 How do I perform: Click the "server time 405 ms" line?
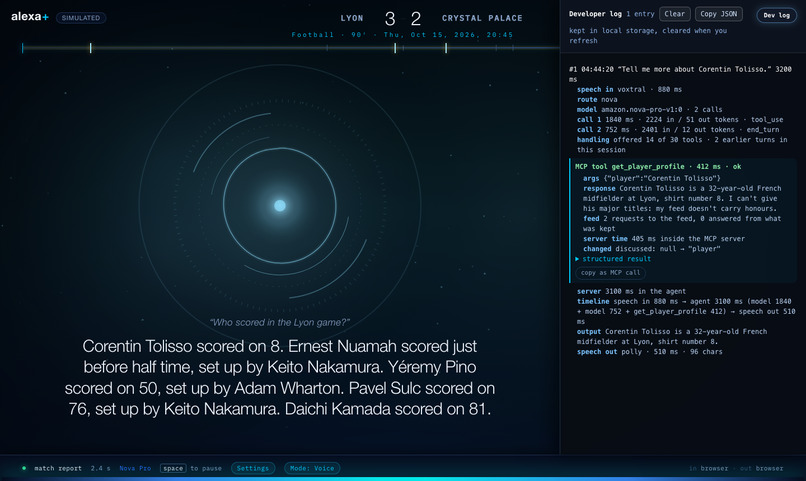pyautogui.click(x=664, y=239)
